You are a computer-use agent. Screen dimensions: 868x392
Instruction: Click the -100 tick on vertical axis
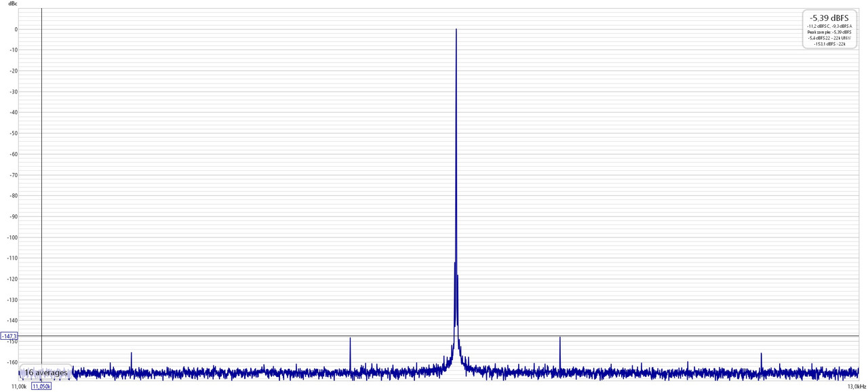(x=12, y=237)
